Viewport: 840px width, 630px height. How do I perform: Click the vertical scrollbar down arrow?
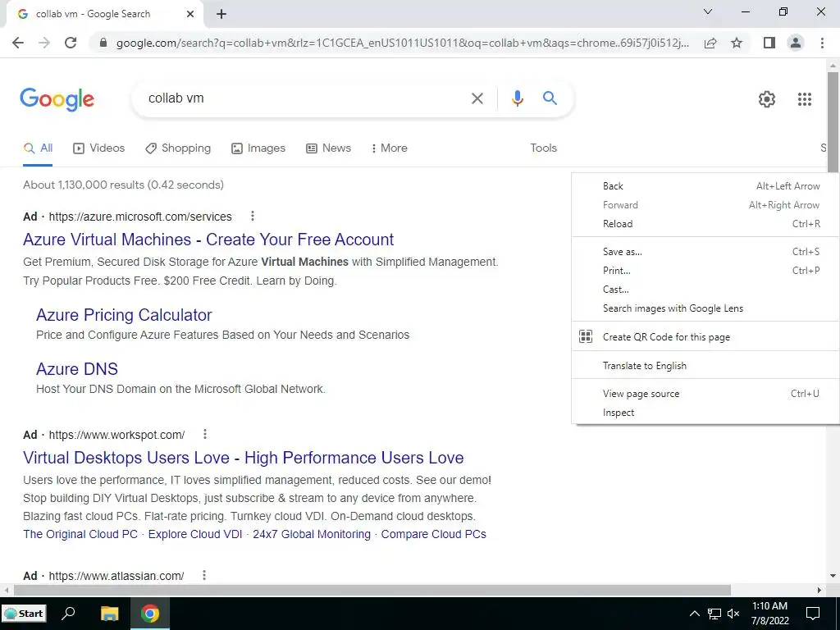coord(833,576)
